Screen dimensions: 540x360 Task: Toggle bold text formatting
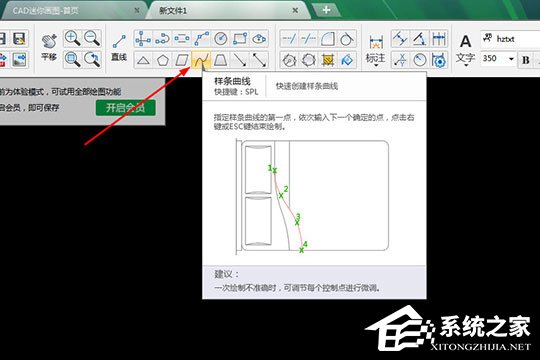[526, 60]
